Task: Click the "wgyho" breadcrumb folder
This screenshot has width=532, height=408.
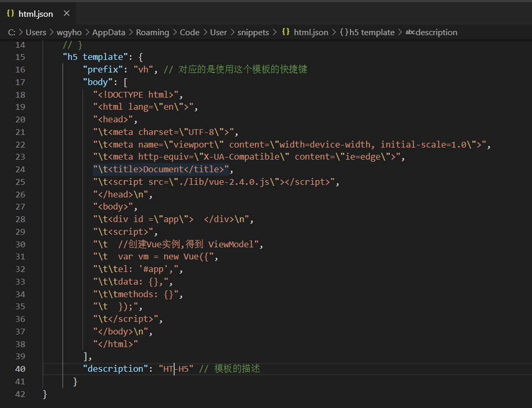Action: tap(69, 32)
